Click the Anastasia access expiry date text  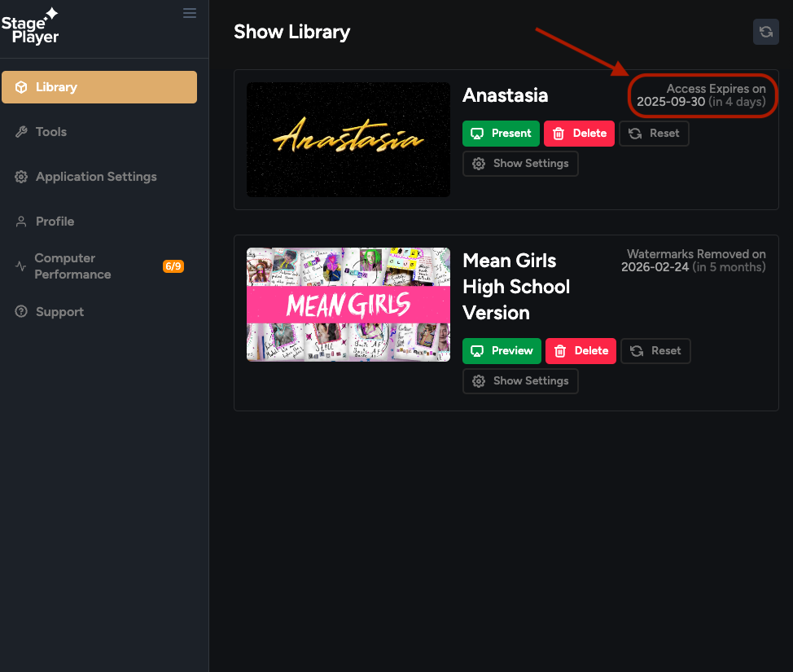tap(701, 95)
